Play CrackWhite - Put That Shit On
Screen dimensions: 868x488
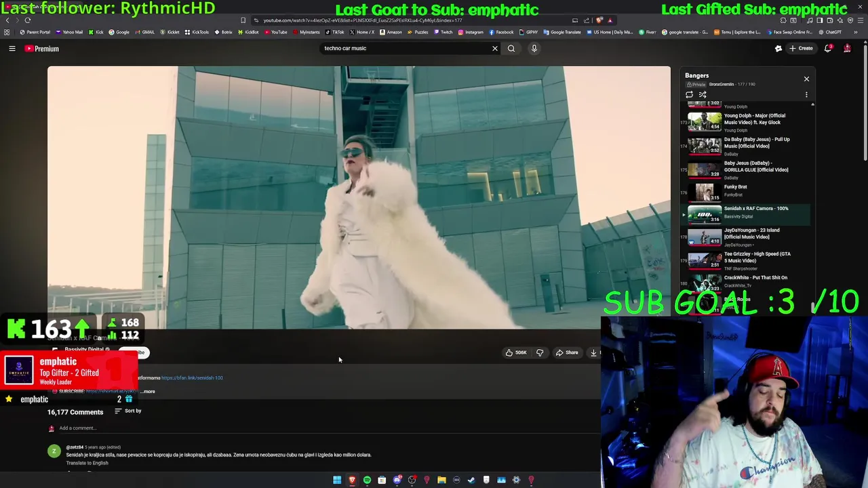tap(745, 281)
